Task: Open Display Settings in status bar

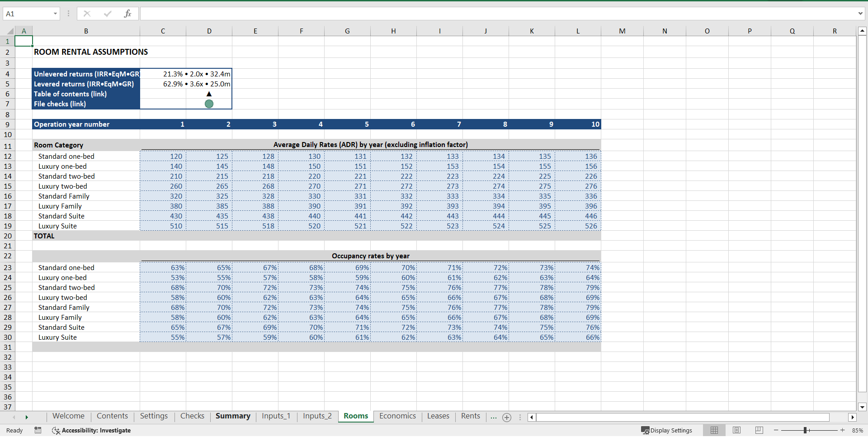Action: (667, 430)
